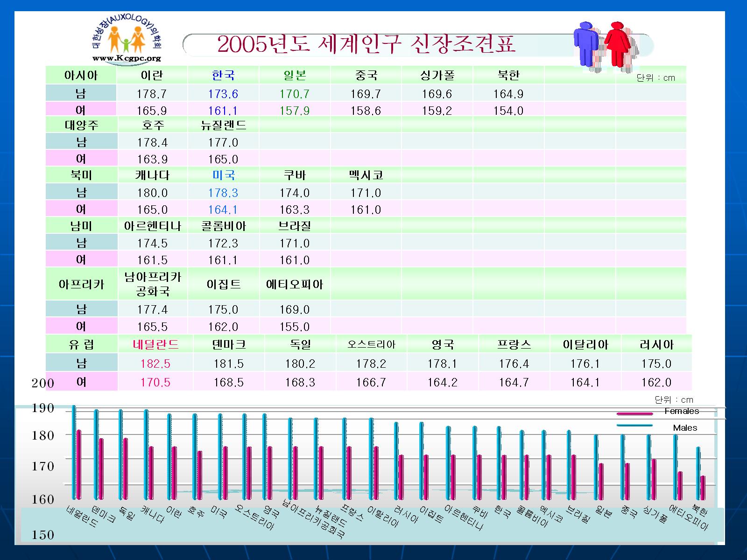Select Italy male height 176.1
Viewport: 747px width, 560px height.
585,364
